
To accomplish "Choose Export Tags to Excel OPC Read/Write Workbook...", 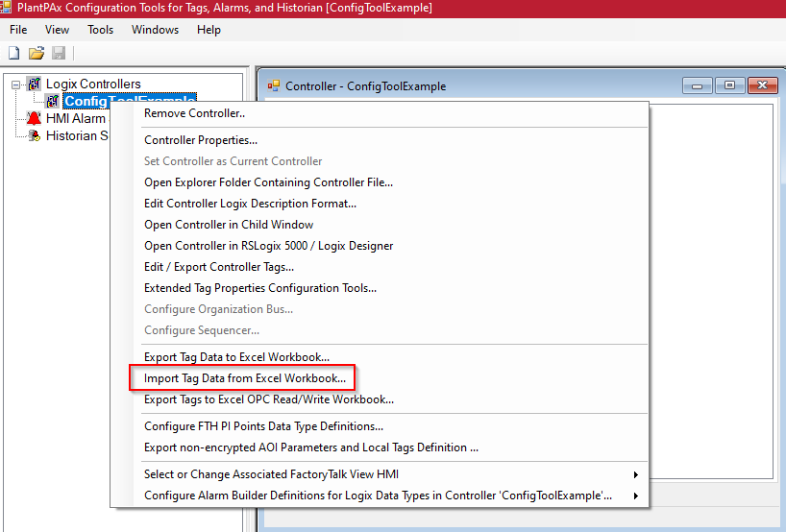I will pos(269,399).
